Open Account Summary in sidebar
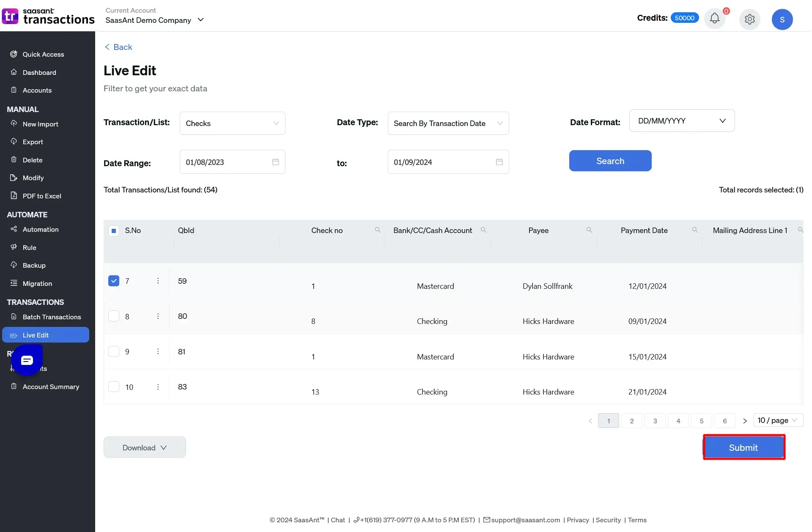The image size is (812, 532). coord(51,387)
